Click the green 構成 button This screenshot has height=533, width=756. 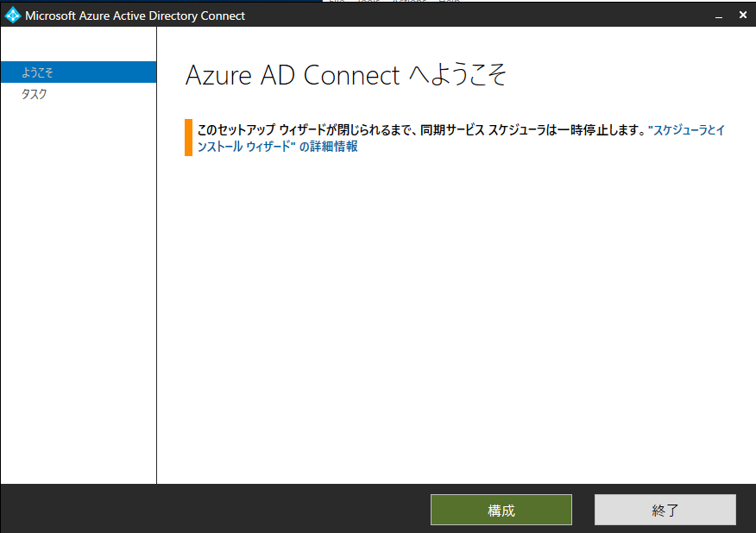[501, 510]
